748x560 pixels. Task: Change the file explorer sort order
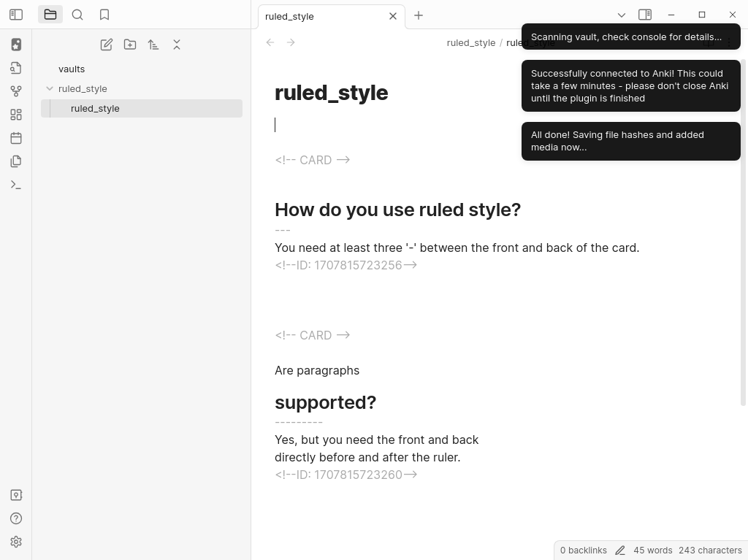153,45
